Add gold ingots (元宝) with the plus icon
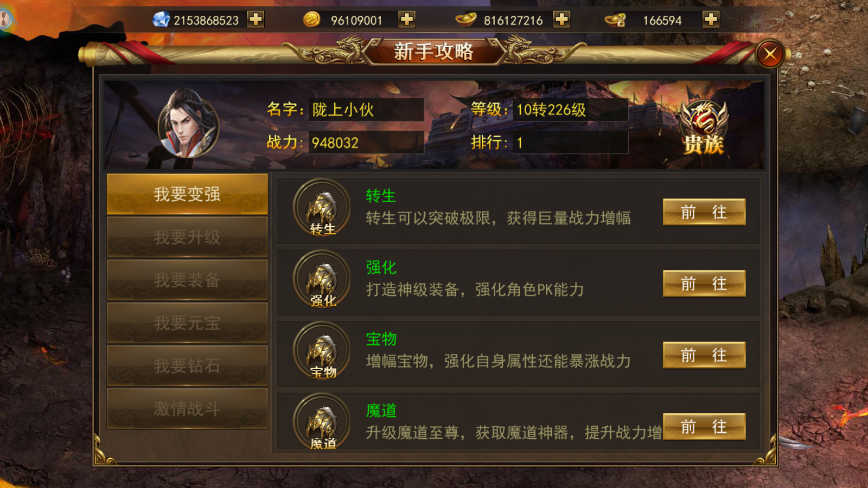The image size is (868, 488). [x=562, y=20]
